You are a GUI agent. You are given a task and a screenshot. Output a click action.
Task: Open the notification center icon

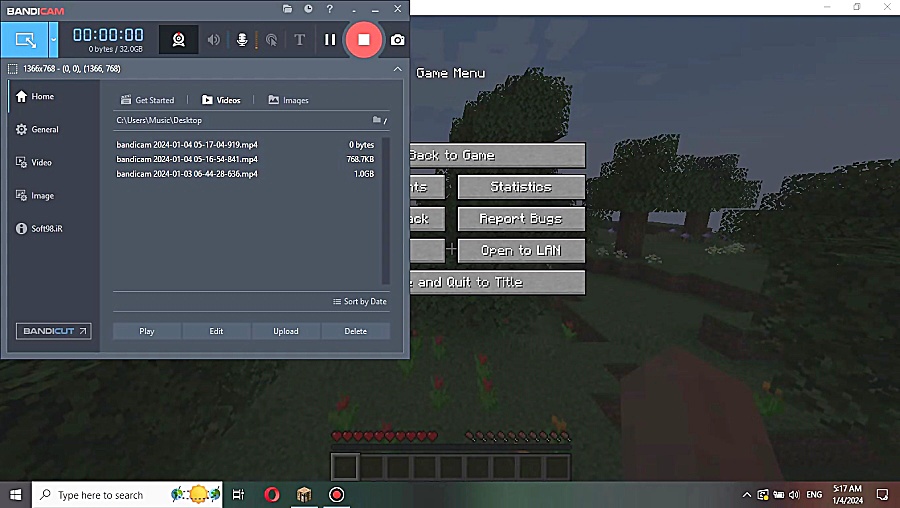882,495
